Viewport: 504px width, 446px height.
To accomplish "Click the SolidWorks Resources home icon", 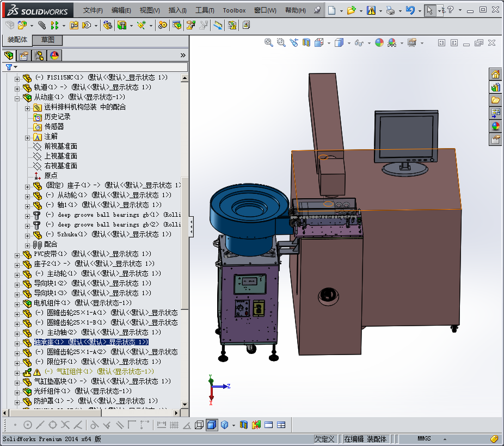I will (495, 74).
